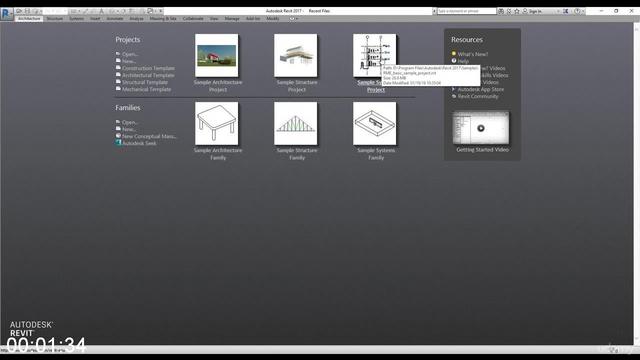Image resolution: width=640 pixels, height=360 pixels.
Task: Click the Help question mark icon
Action: tap(577, 11)
